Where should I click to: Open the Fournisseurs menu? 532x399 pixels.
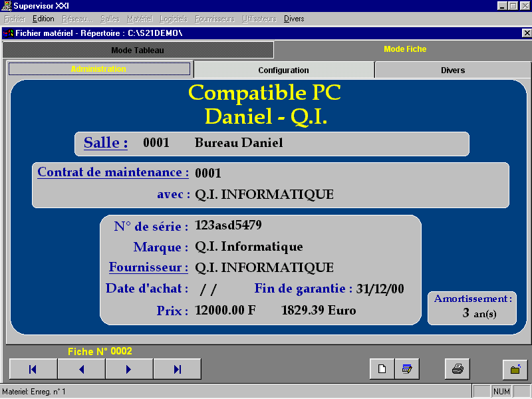pos(215,19)
